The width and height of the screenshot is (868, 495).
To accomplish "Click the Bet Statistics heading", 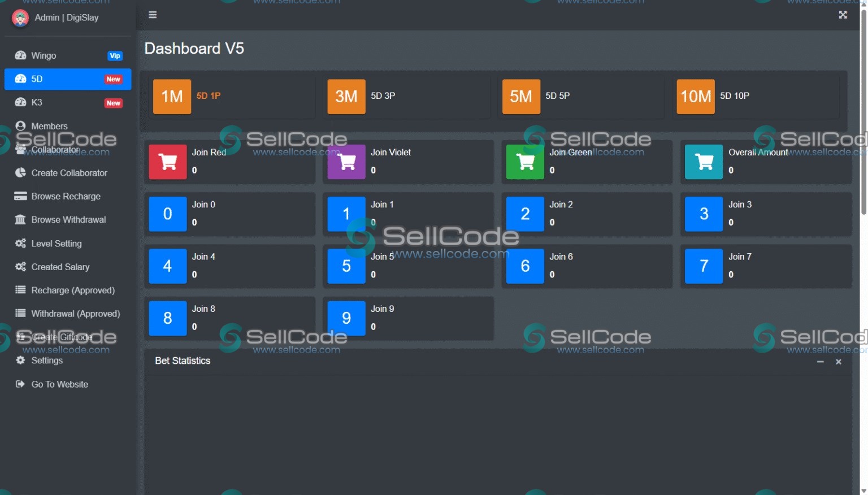I will point(183,361).
